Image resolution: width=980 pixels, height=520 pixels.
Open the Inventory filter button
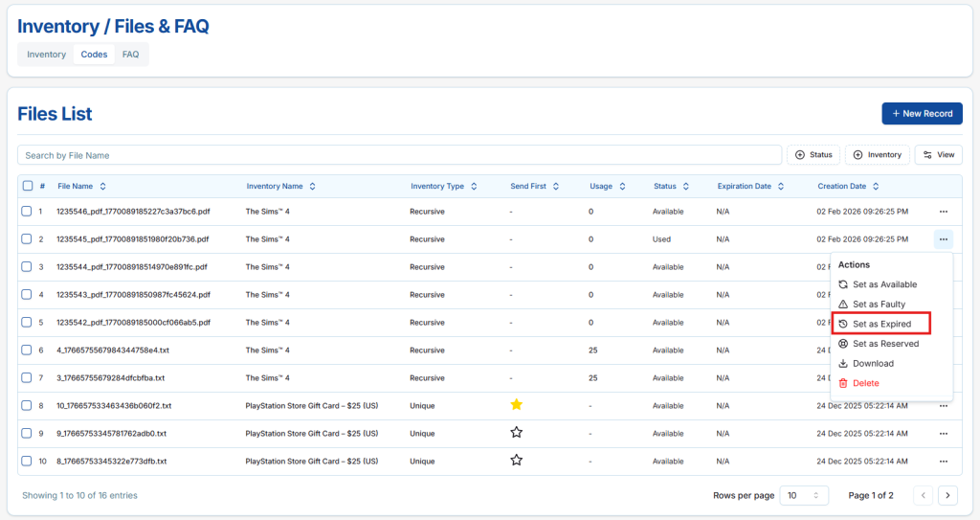pyautogui.click(x=877, y=155)
